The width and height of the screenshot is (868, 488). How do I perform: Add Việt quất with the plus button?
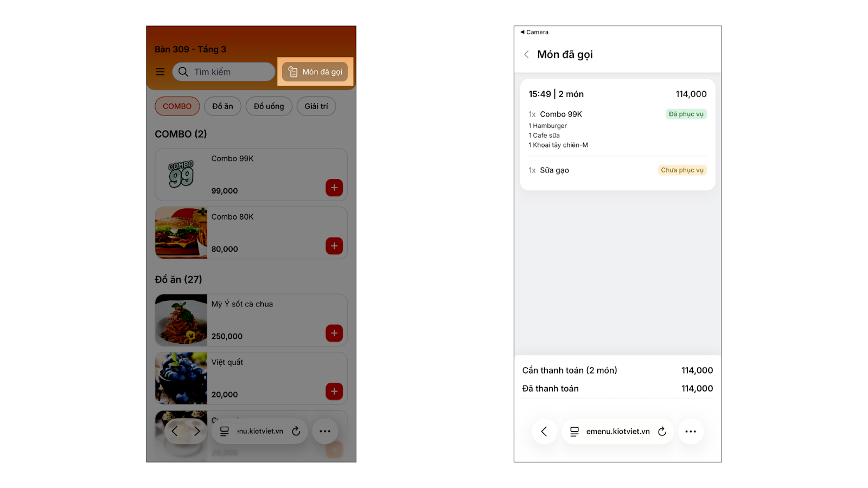334,391
